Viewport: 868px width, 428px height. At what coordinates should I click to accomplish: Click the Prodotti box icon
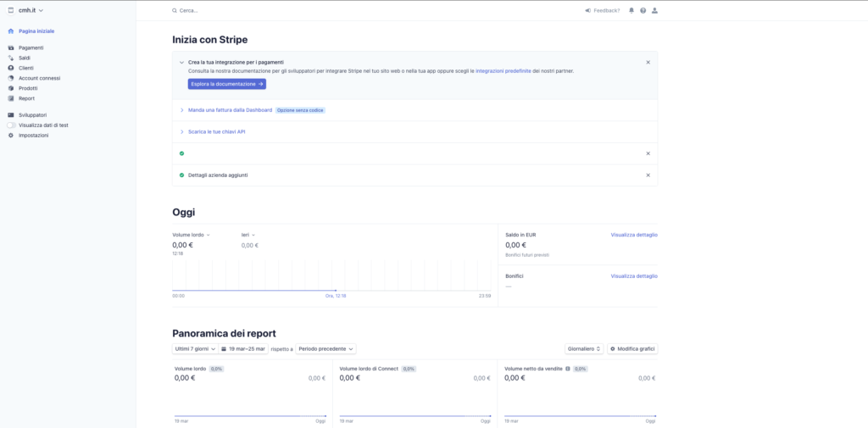10,88
